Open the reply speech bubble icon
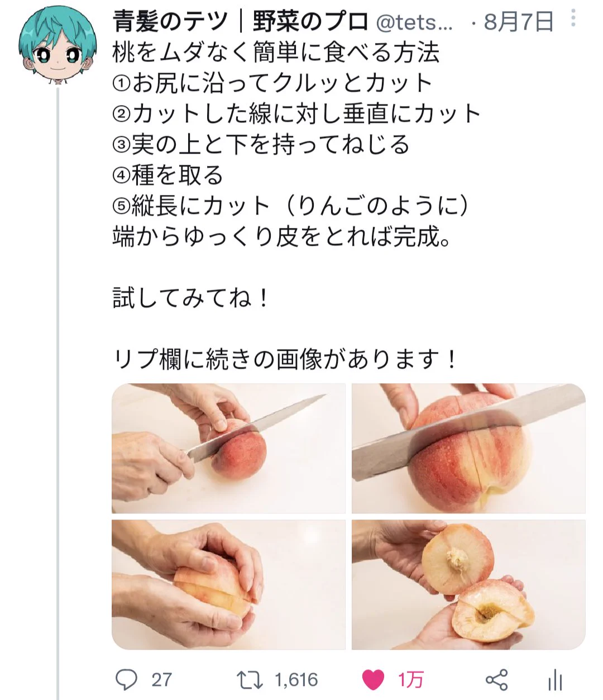This screenshot has height=700, width=603. (x=126, y=680)
